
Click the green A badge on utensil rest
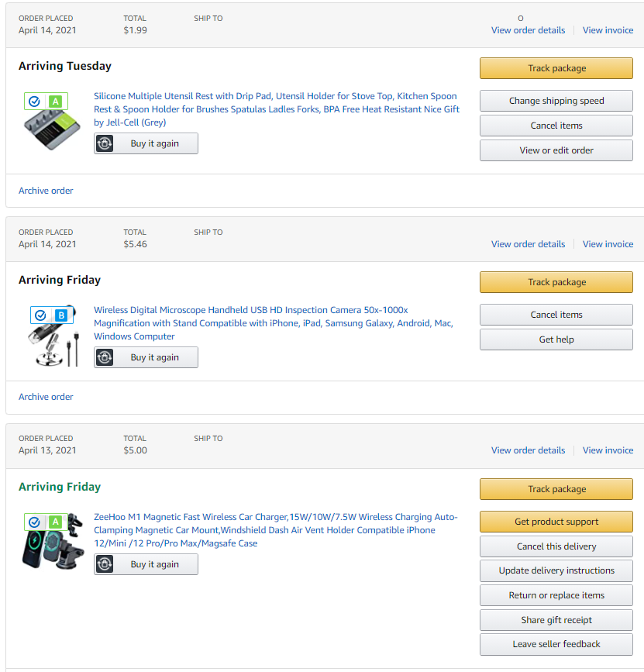tap(55, 102)
